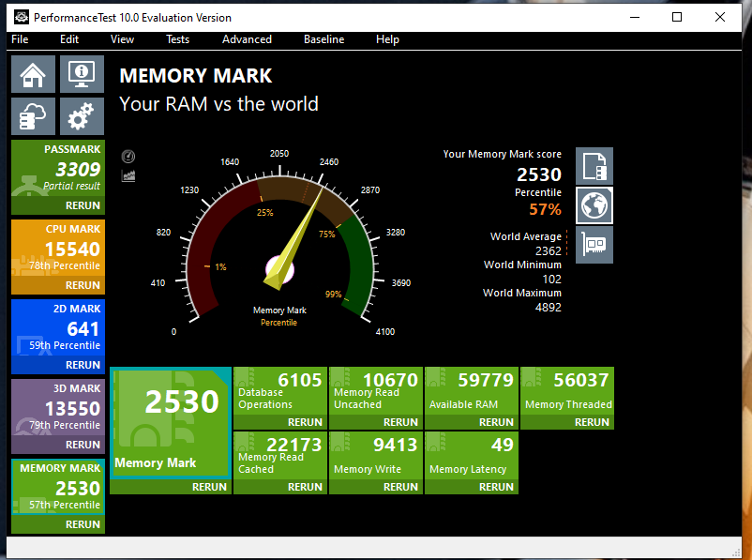This screenshot has height=560, width=752.
Task: Select the gauge view icon
Action: [128, 157]
